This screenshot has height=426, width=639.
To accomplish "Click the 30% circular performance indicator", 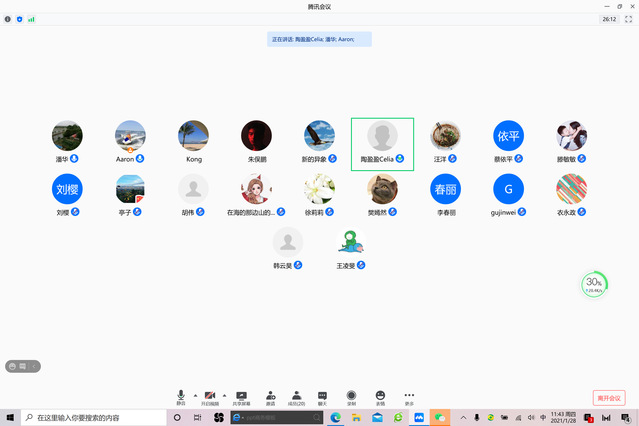I will pyautogui.click(x=593, y=284).
